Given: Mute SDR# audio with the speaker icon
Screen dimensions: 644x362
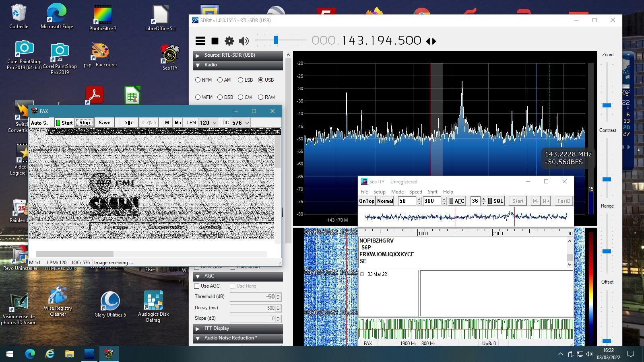Looking at the screenshot, I should [x=244, y=41].
